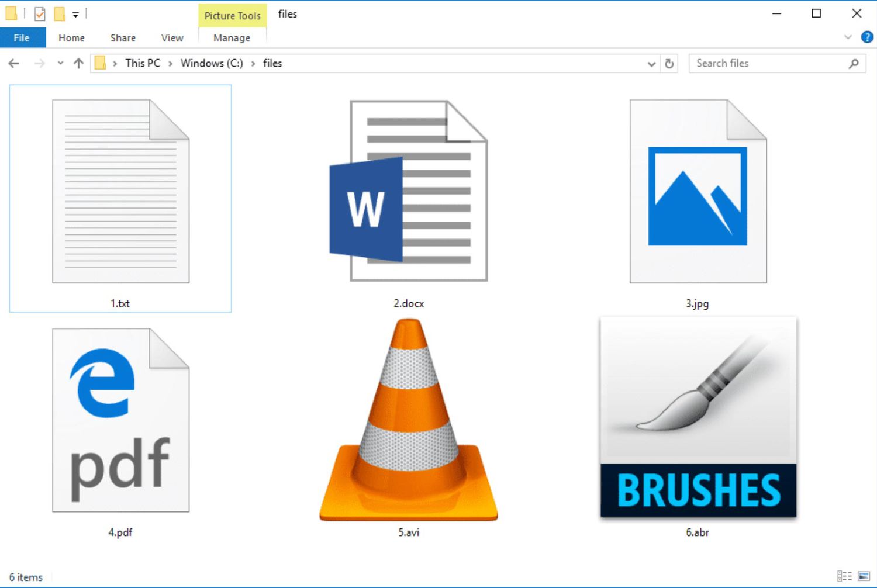Click the blue Help question mark icon
The width and height of the screenshot is (877, 588).
(867, 37)
